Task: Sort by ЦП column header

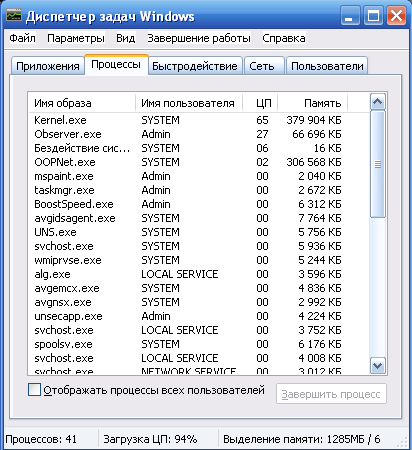Action: coord(260,103)
